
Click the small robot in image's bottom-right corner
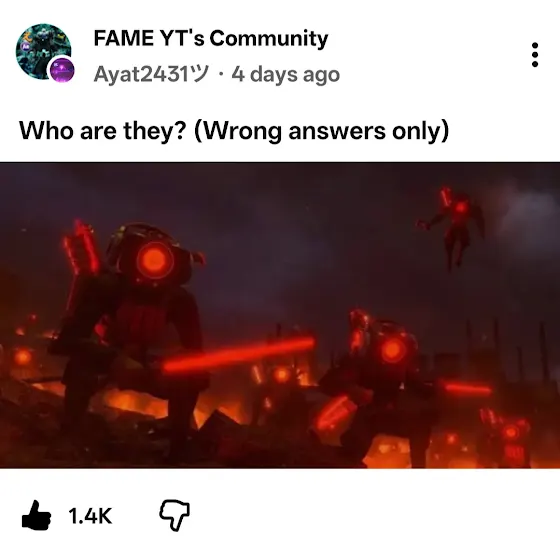(x=508, y=441)
